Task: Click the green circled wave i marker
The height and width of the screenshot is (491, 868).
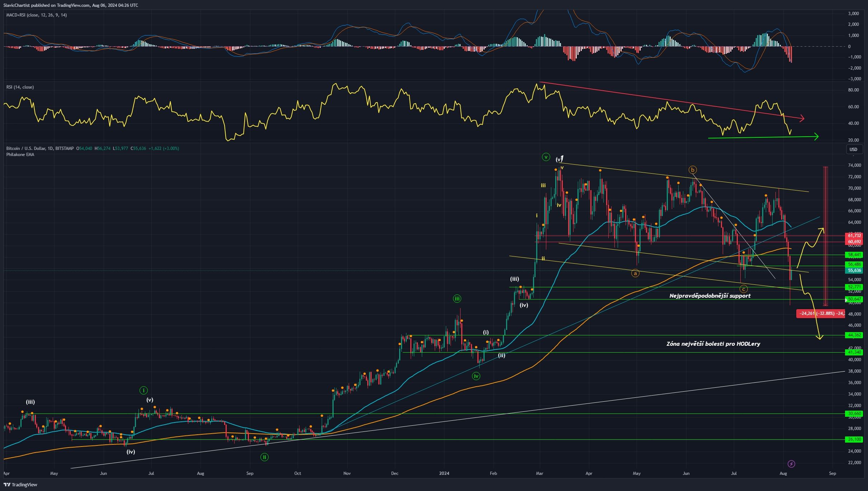Action: tap(143, 390)
